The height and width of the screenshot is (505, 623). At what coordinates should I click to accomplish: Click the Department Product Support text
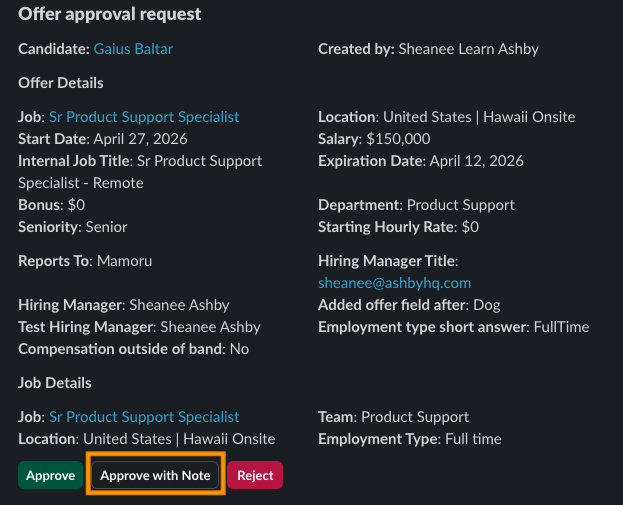416,205
